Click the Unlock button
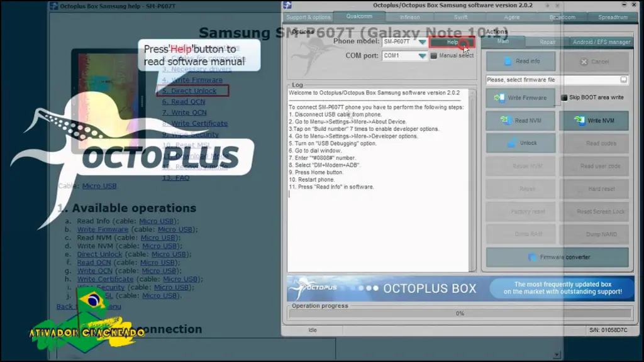The image size is (644, 362). [520, 143]
